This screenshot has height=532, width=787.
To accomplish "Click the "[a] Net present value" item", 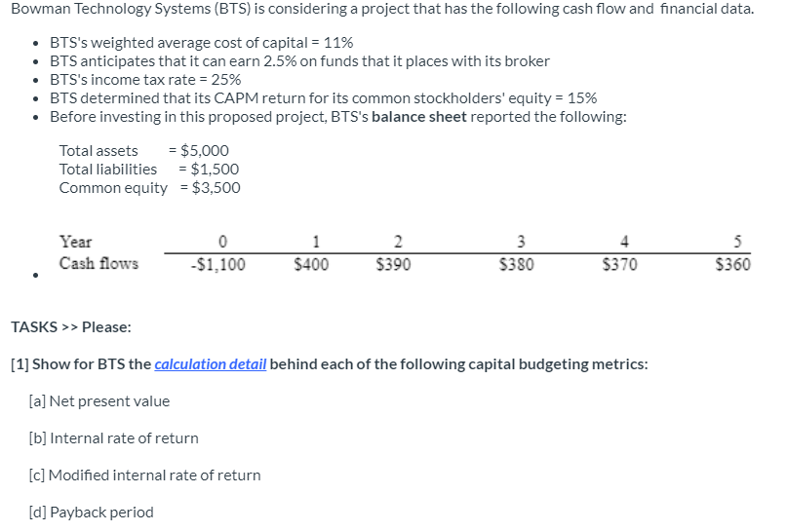I will point(99,401).
